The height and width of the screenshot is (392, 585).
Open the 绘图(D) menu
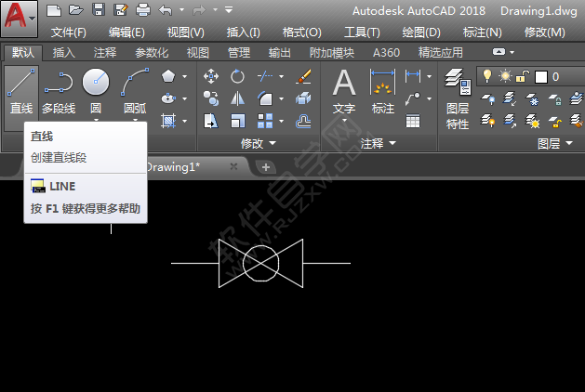point(421,33)
